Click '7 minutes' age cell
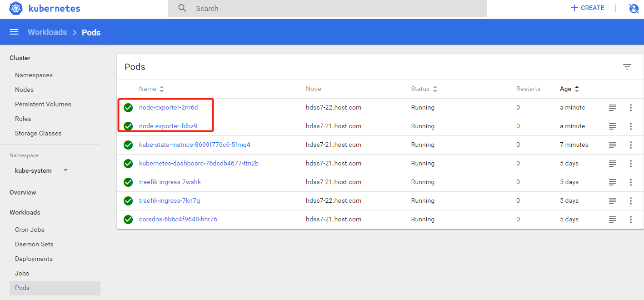Viewport: 644px width, 300px height. 574,145
